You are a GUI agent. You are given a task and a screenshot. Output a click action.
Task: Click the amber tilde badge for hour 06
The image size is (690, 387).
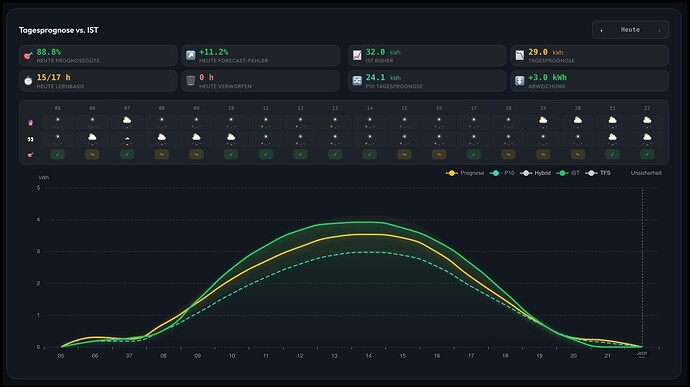[x=92, y=155]
